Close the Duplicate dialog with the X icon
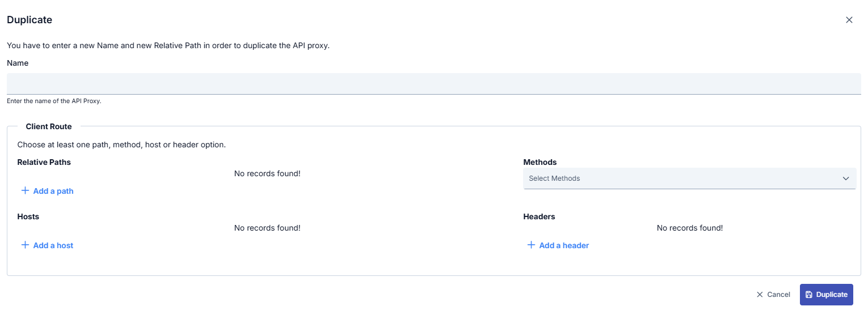This screenshot has width=868, height=319. coord(849,20)
